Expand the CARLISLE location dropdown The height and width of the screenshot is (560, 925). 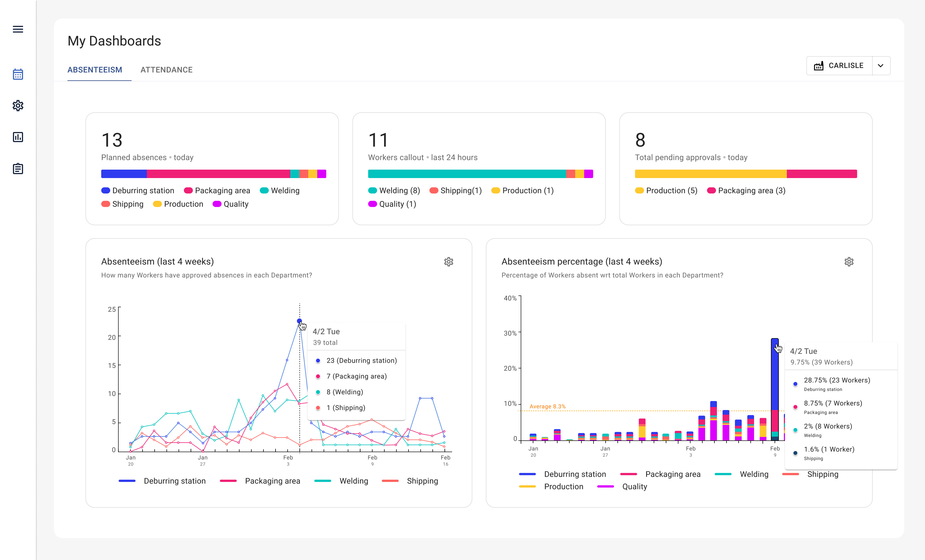[x=881, y=66]
